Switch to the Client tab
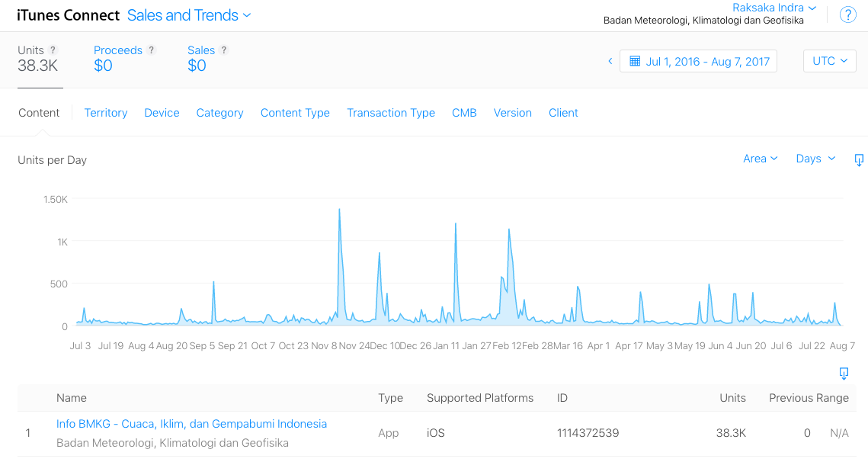This screenshot has width=868, height=462. pos(563,113)
